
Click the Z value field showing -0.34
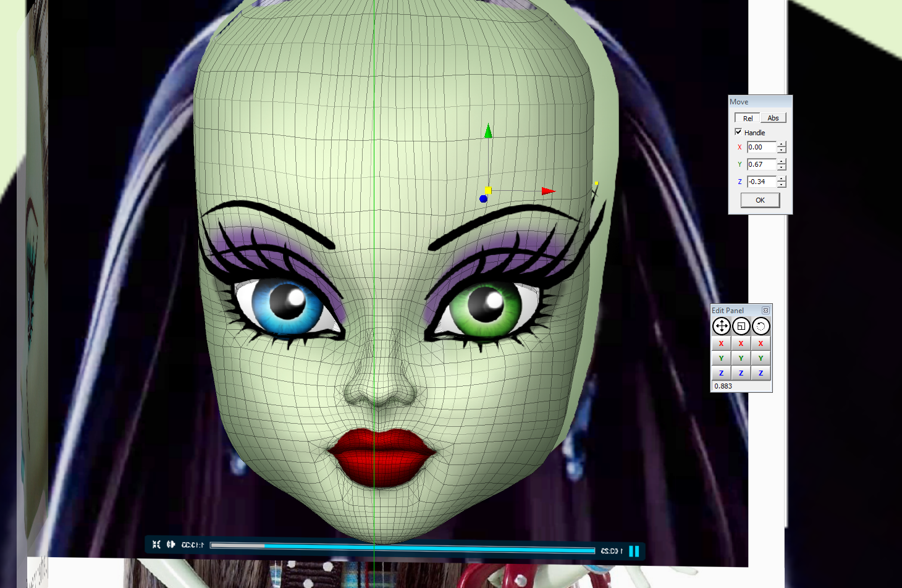click(x=761, y=182)
